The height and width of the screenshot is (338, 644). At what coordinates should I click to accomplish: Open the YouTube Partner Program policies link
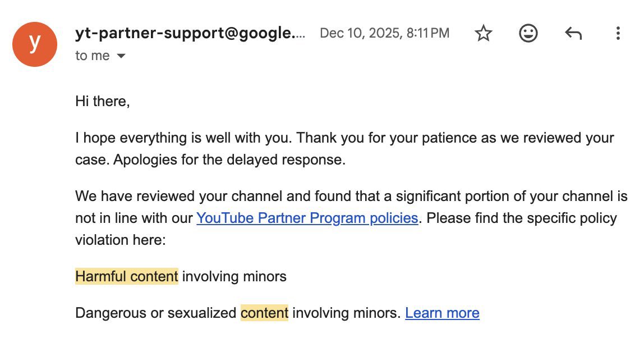pyautogui.click(x=307, y=218)
